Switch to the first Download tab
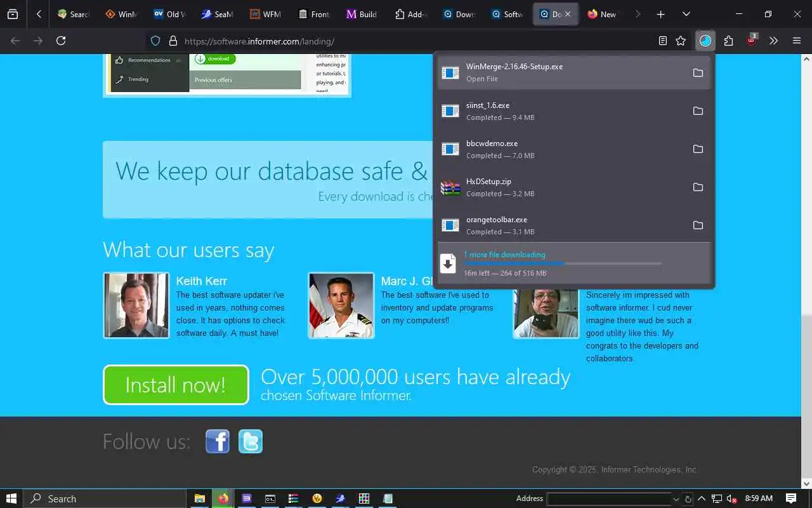The height and width of the screenshot is (508, 812). tap(459, 14)
